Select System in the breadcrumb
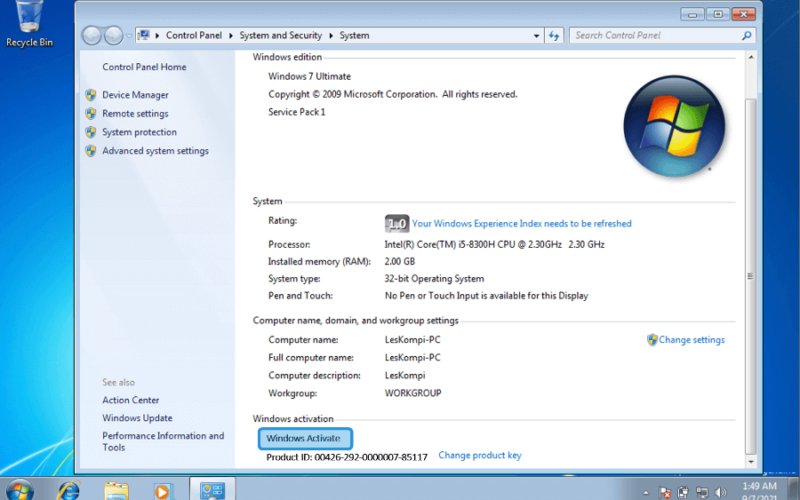Viewport: 800px width, 500px height. pos(354,35)
